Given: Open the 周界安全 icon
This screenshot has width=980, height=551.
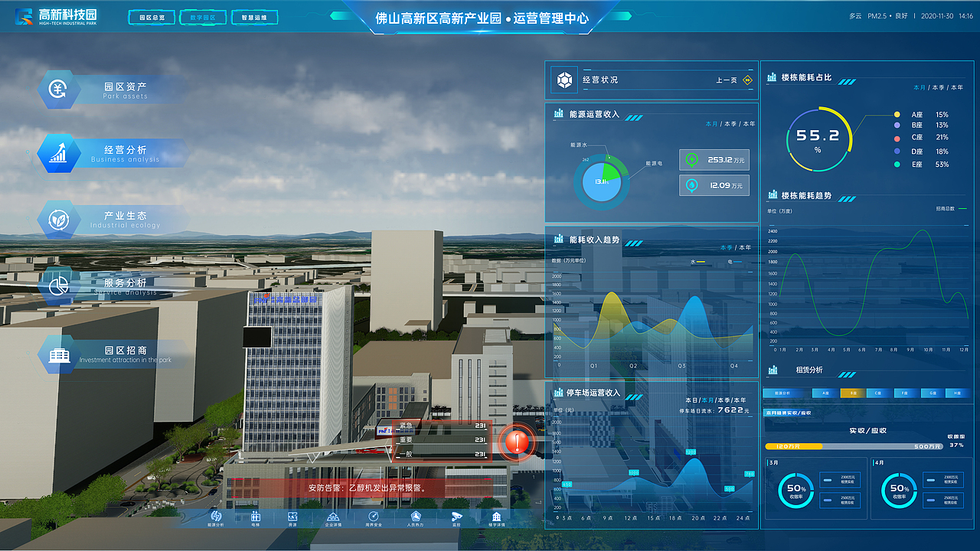Looking at the screenshot, I should 374,517.
